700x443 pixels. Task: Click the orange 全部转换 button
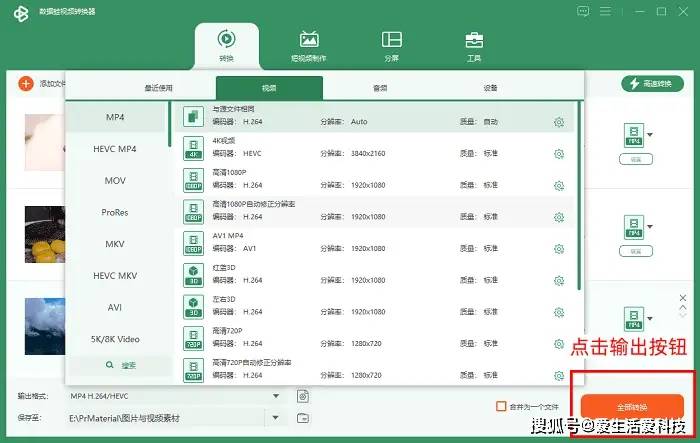click(x=632, y=407)
